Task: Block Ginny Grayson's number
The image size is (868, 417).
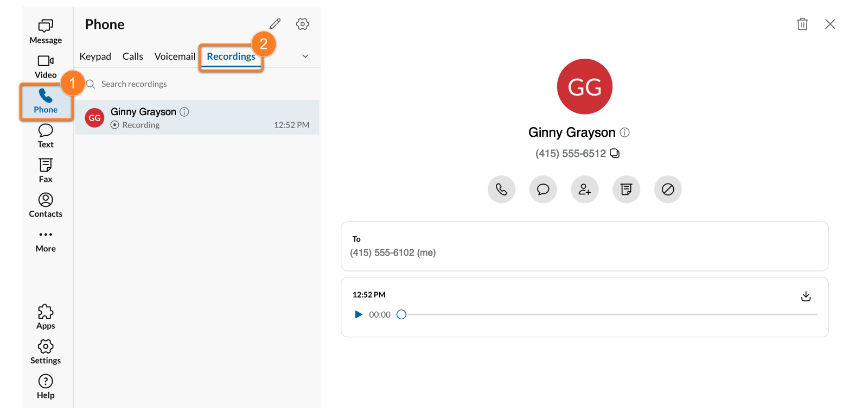Action: click(x=668, y=189)
